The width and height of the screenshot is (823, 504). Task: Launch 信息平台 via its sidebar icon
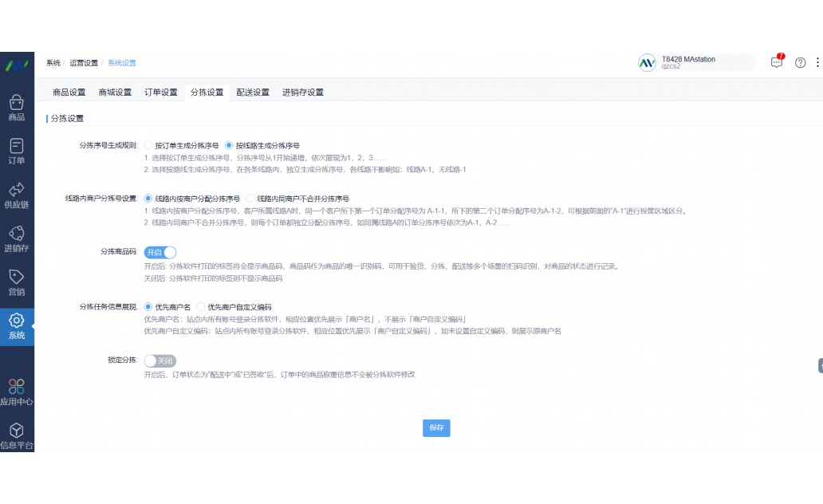pos(17,433)
